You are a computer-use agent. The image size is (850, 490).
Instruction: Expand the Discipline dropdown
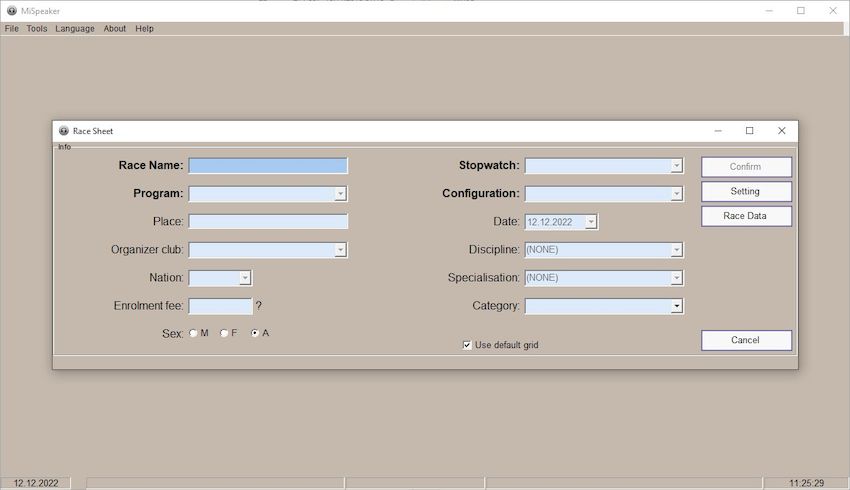[x=676, y=250]
